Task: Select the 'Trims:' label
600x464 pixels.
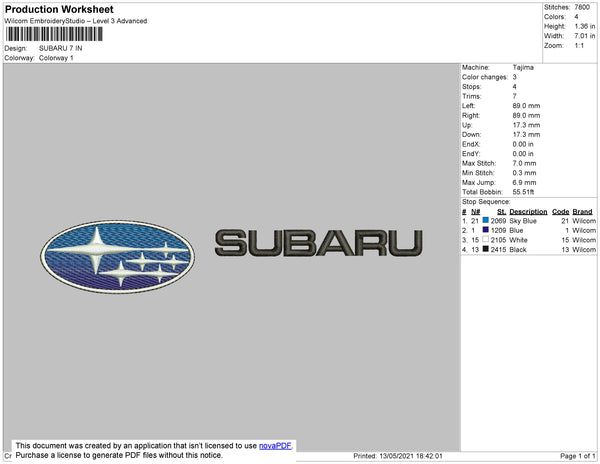Action: coord(471,96)
